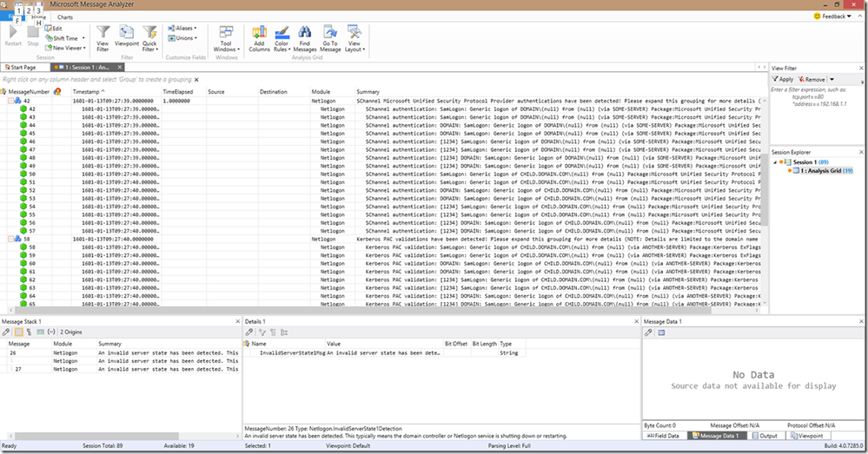Switch to the Output tab

[765, 436]
